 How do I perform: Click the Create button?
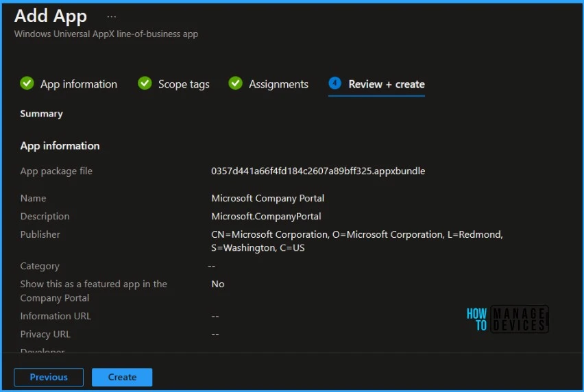click(122, 377)
